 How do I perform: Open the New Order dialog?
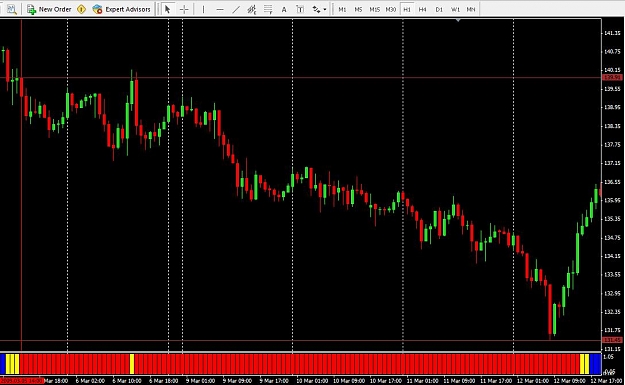click(x=49, y=9)
